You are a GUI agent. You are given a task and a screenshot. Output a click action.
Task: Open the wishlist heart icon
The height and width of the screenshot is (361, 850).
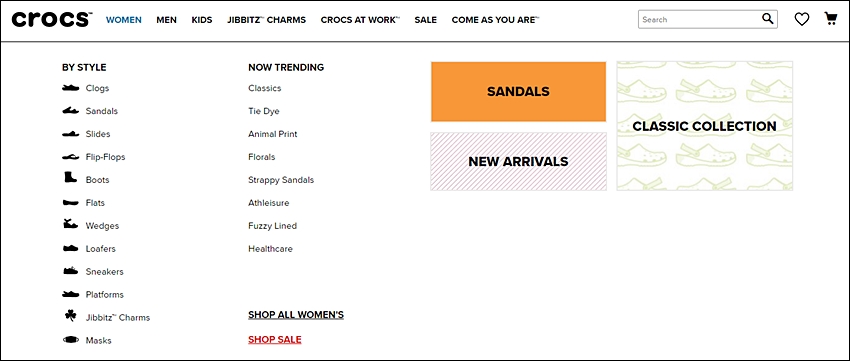click(x=802, y=20)
